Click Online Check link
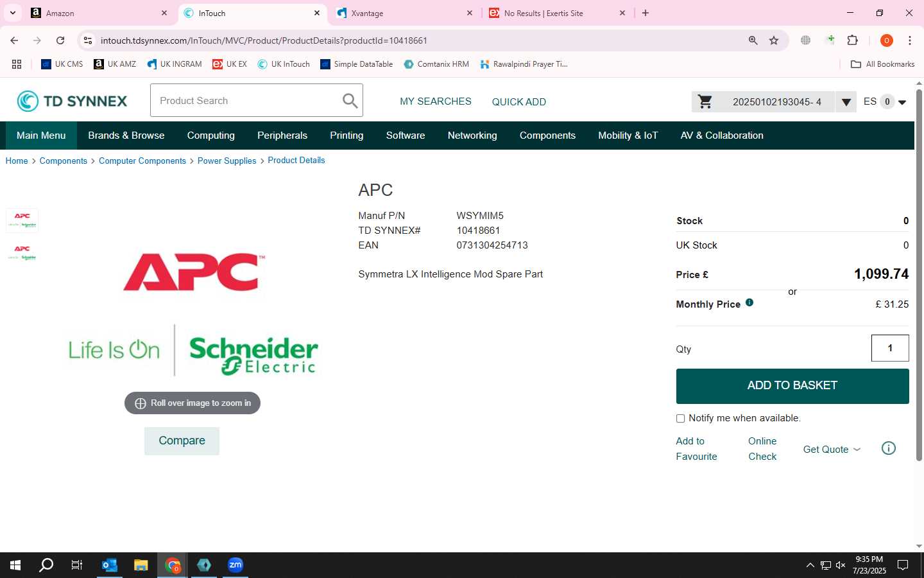Image resolution: width=924 pixels, height=578 pixels. (762, 449)
